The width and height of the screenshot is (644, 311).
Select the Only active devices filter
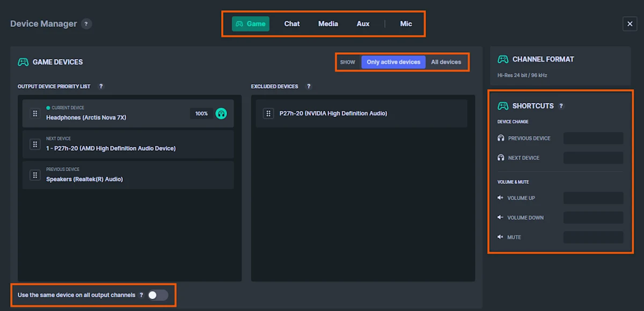[x=393, y=62]
